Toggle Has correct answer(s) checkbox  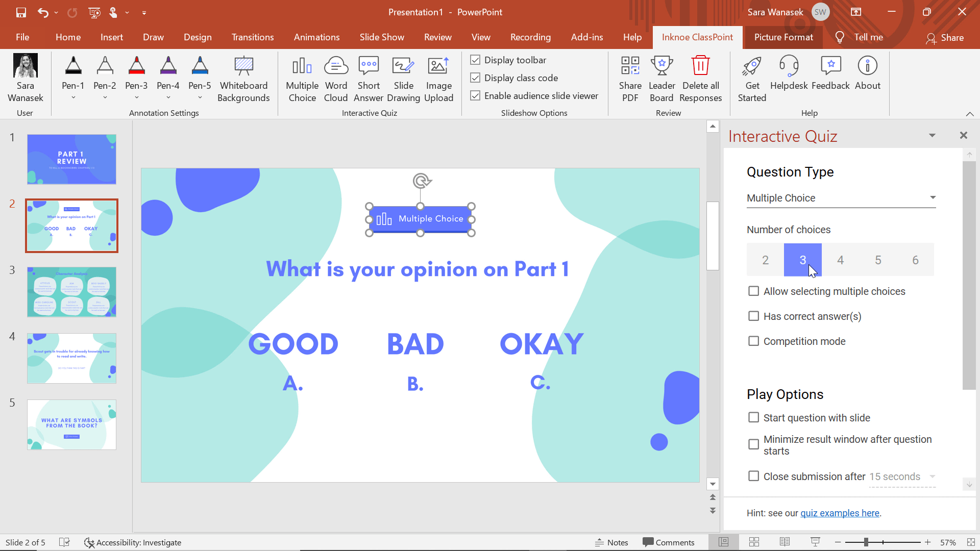point(753,316)
